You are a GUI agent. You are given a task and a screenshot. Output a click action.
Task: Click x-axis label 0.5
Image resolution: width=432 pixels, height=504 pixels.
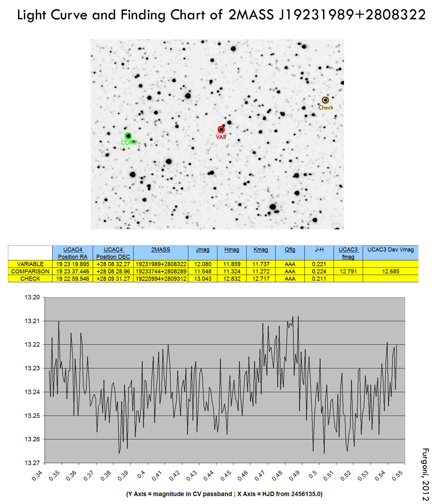[x=313, y=475]
